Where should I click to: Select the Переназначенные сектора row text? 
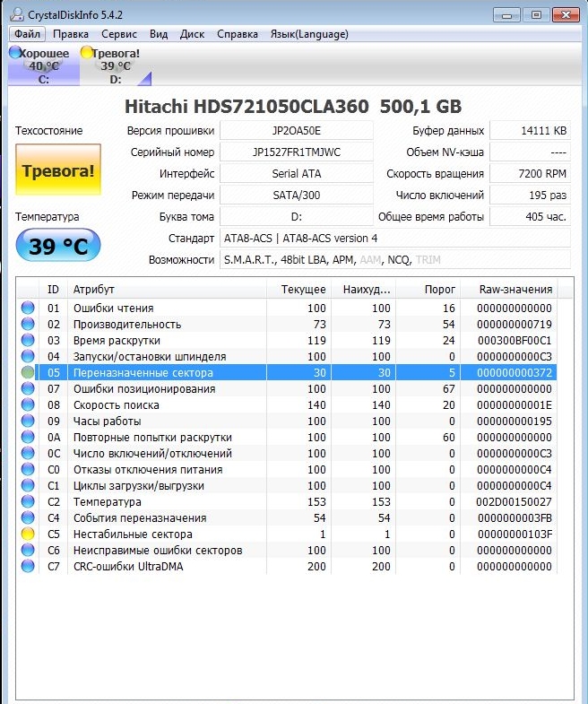[143, 373]
